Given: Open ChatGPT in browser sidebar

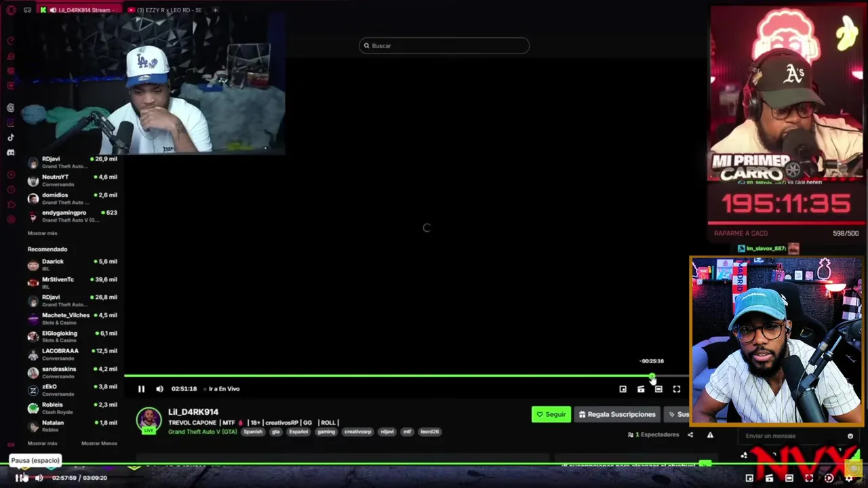Looking at the screenshot, I should point(10,108).
